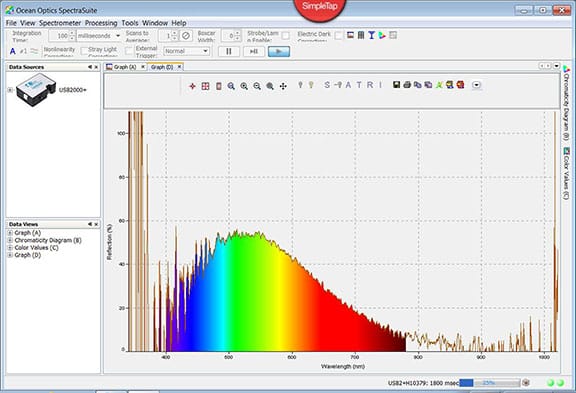Open the File menu
The height and width of the screenshot is (393, 576).
[11, 23]
